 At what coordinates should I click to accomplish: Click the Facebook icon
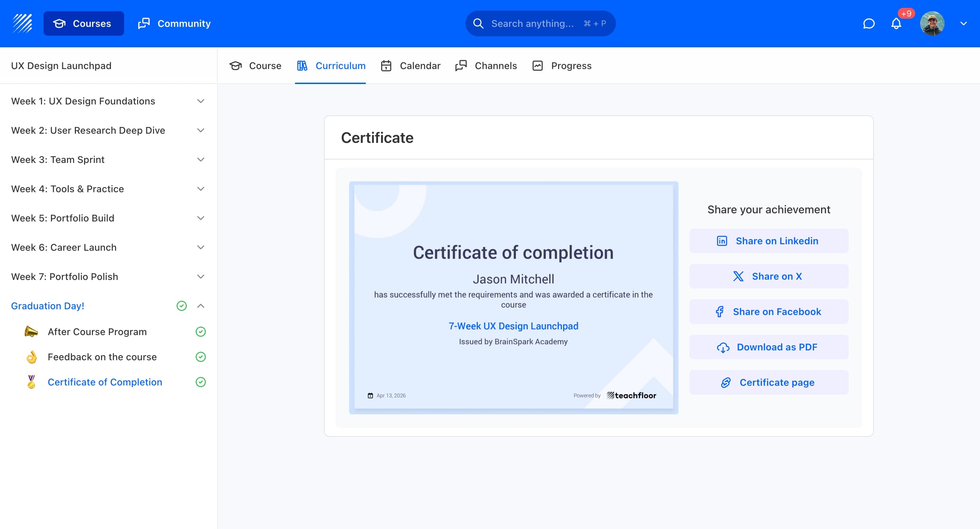719,312
